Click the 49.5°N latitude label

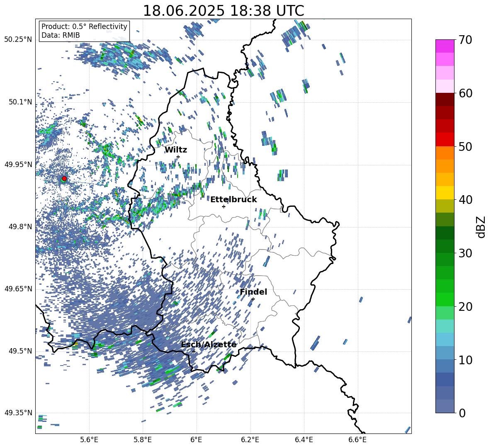tap(21, 351)
